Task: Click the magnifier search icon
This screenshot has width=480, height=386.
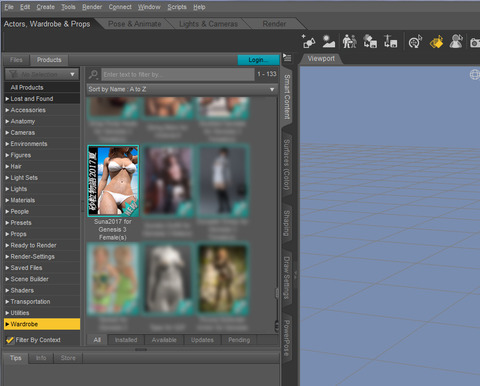Action: tap(93, 74)
